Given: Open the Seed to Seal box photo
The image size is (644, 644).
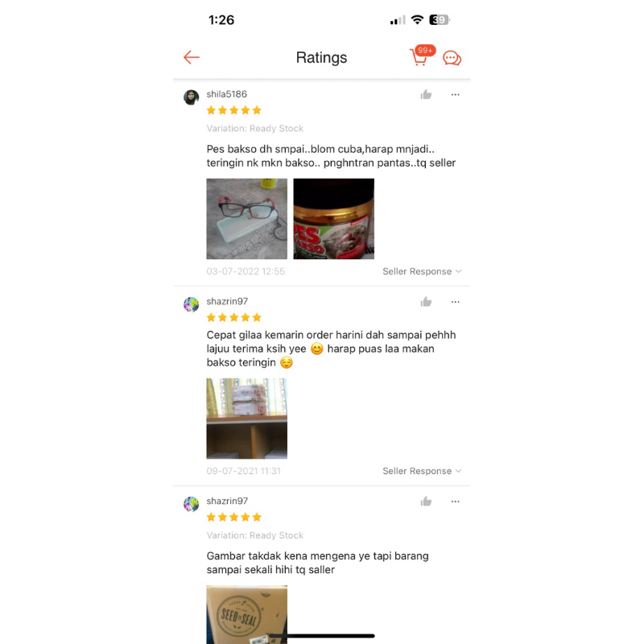Looking at the screenshot, I should tap(247, 614).
